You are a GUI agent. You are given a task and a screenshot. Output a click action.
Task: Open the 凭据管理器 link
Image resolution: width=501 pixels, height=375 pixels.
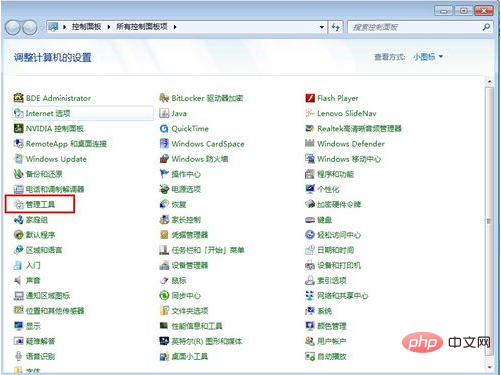click(x=190, y=235)
